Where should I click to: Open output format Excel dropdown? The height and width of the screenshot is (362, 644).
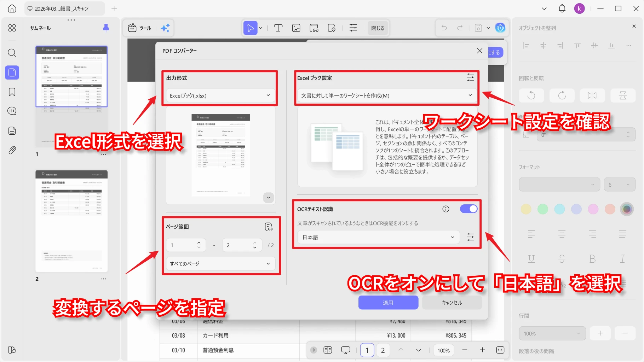pyautogui.click(x=220, y=95)
